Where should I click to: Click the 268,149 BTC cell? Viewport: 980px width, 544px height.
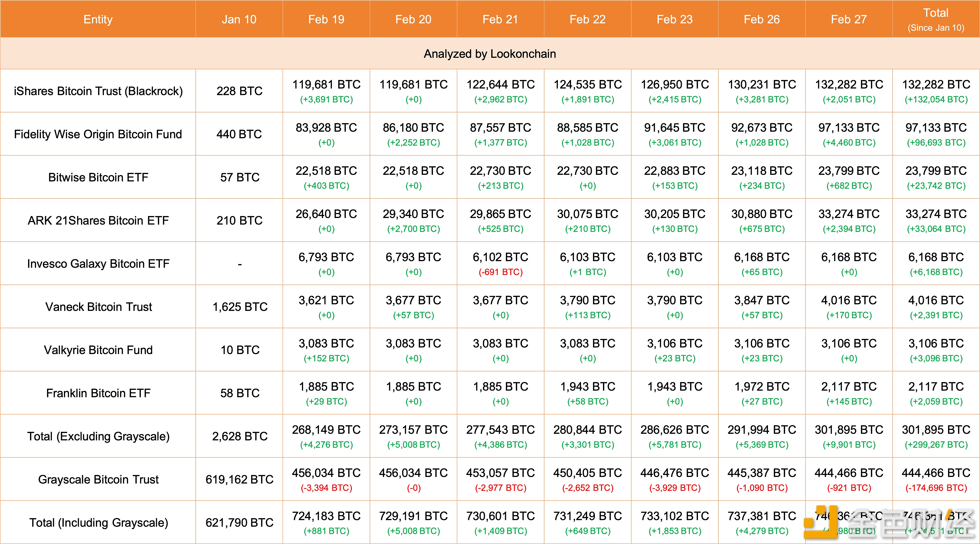(327, 430)
